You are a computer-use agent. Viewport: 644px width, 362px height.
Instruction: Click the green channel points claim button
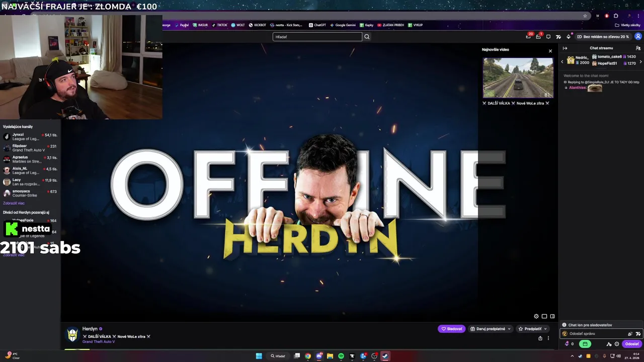tap(585, 344)
